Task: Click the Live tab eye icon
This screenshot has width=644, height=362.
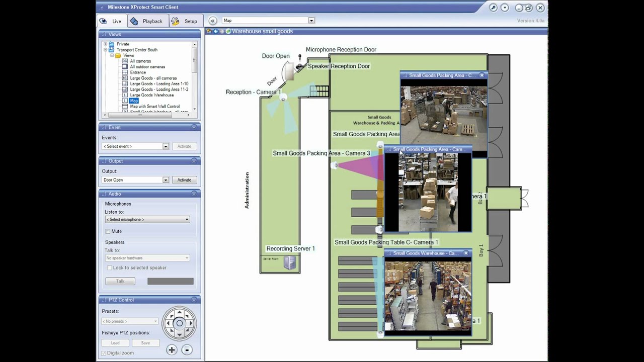Action: [x=103, y=21]
